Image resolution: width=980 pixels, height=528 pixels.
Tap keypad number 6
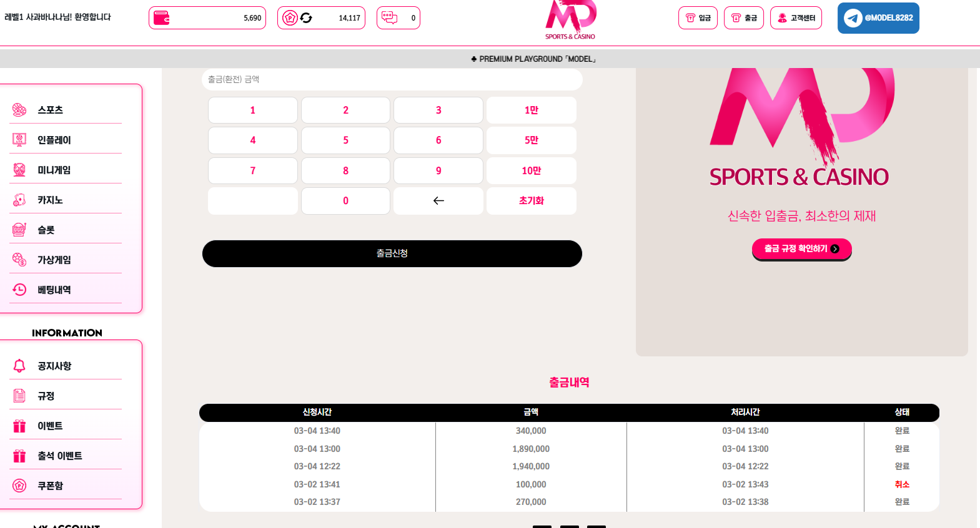point(438,140)
